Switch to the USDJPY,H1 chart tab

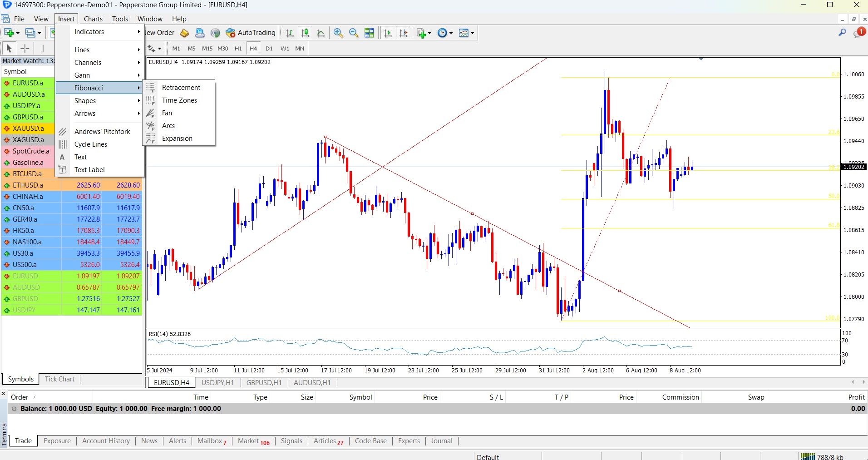tap(218, 382)
